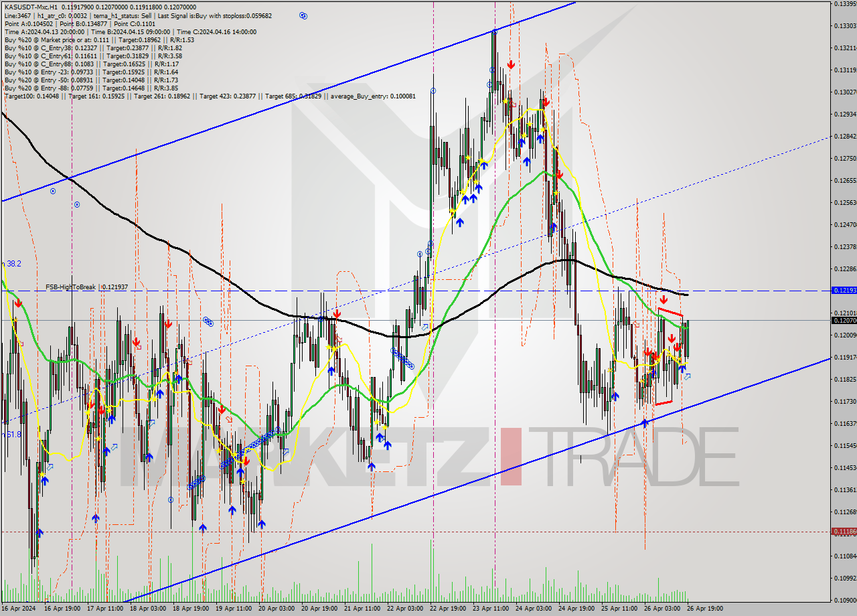
Task: Click the 0.12563 price axis label
Action: [x=845, y=203]
